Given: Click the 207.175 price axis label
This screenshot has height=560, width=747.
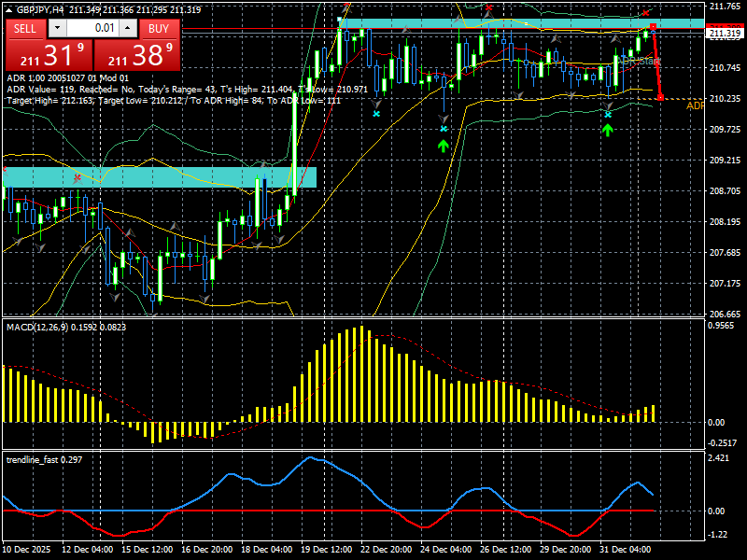Looking at the screenshot, I should pos(725,284).
